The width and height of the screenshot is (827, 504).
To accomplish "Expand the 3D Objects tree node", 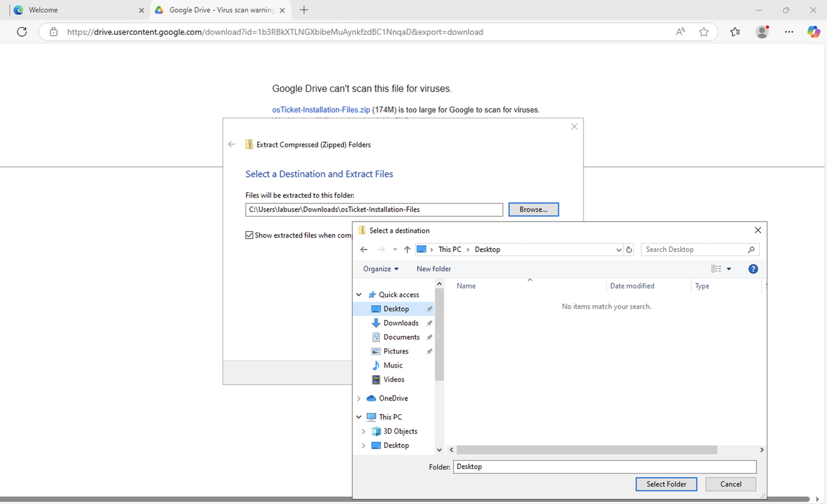I will click(x=364, y=432).
